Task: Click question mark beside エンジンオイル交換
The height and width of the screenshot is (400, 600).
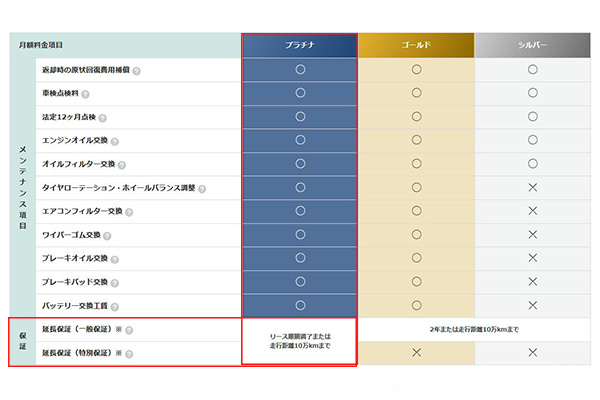Action: click(115, 142)
